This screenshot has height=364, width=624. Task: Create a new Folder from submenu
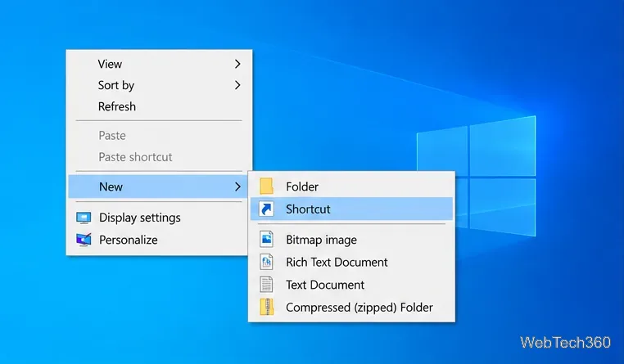point(352,186)
